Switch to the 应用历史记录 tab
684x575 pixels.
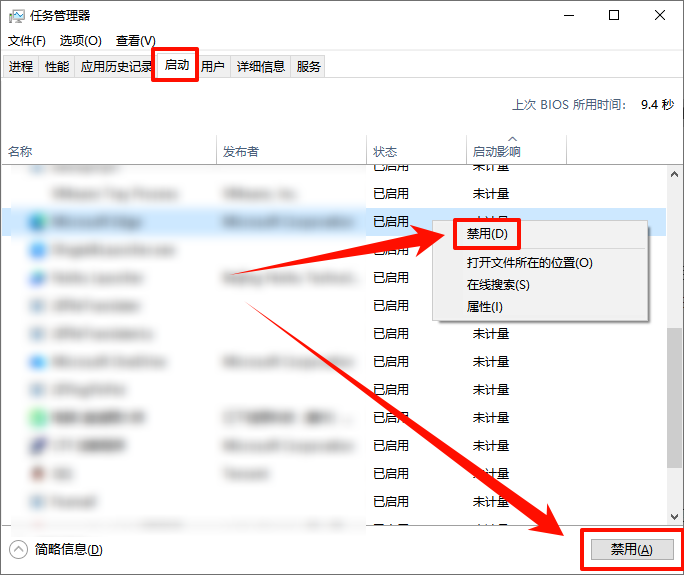click(x=116, y=66)
